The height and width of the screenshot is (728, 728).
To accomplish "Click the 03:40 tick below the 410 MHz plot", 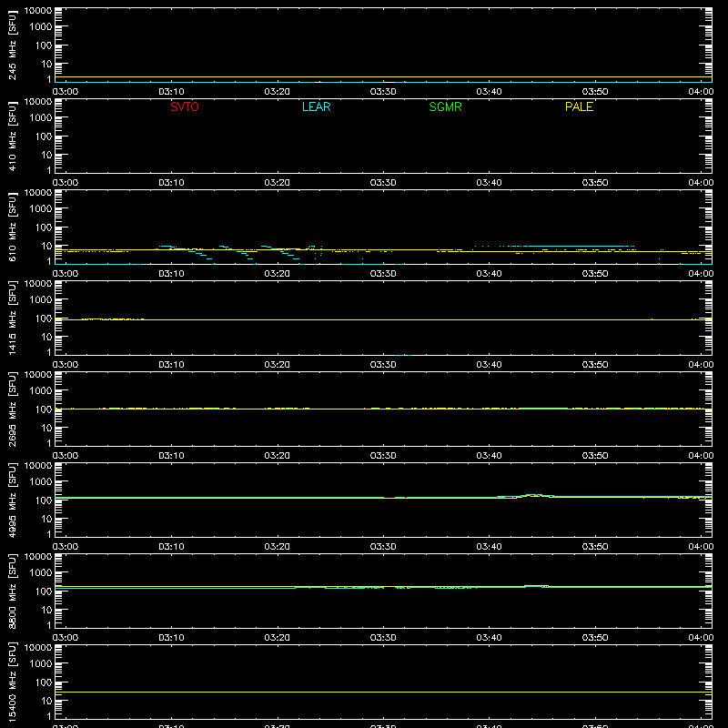I will pyautogui.click(x=489, y=183).
